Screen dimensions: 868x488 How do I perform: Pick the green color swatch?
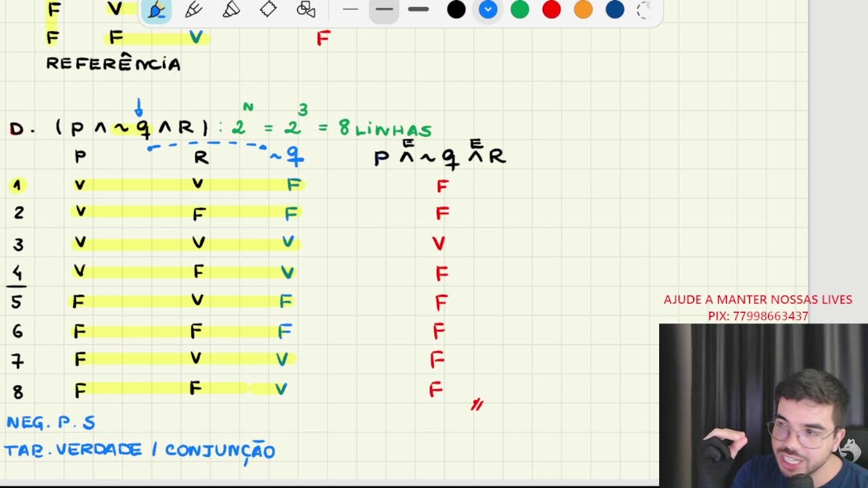click(x=520, y=9)
